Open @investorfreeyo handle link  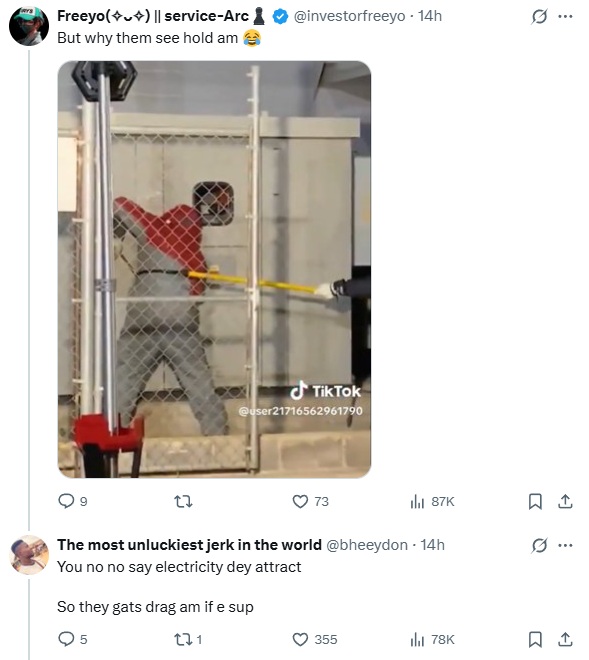tap(349, 16)
